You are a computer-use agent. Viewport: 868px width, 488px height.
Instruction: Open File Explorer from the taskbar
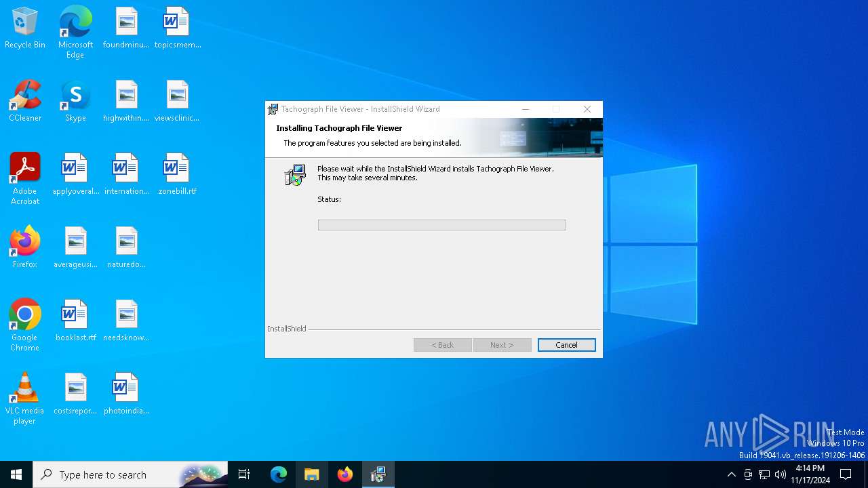[312, 474]
